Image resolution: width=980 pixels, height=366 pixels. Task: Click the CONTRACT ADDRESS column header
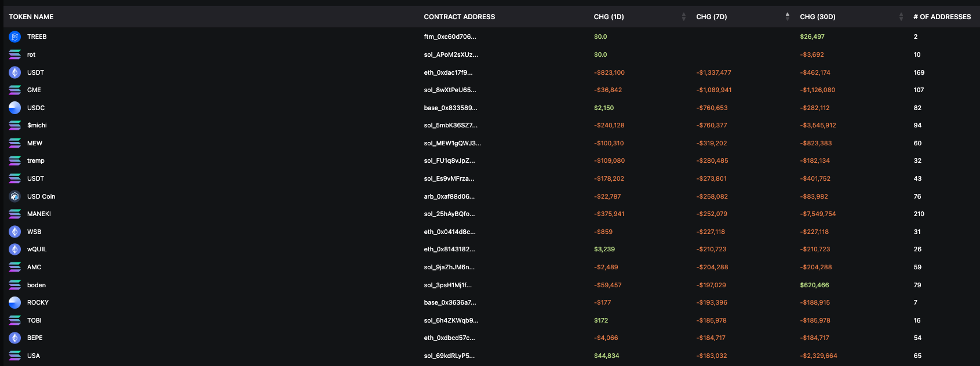460,17
